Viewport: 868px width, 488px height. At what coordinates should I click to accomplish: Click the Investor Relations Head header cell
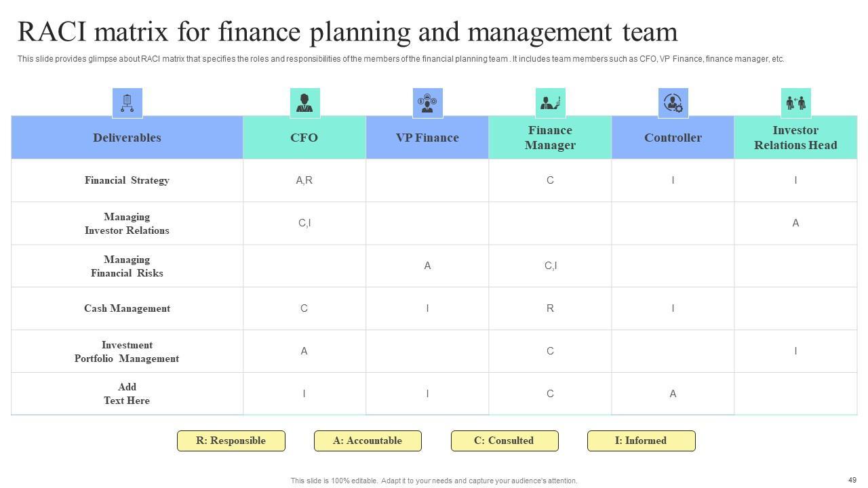pos(795,138)
